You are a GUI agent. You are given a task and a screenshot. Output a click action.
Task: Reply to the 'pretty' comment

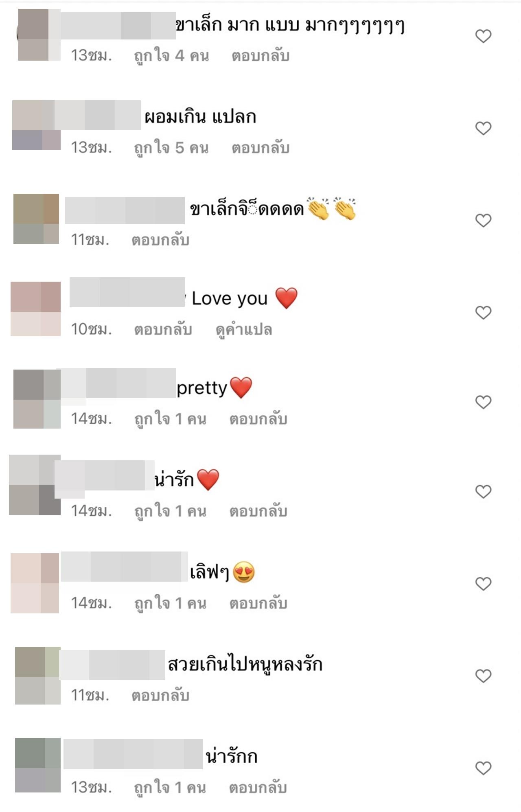258,419
